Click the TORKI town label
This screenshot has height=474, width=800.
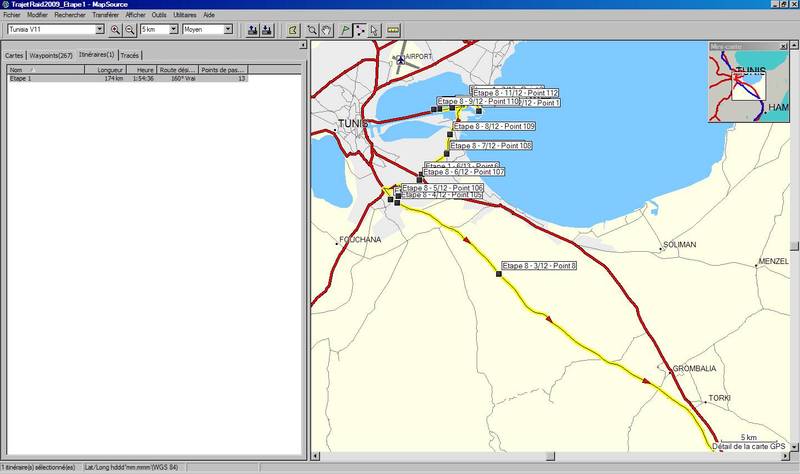click(x=719, y=398)
